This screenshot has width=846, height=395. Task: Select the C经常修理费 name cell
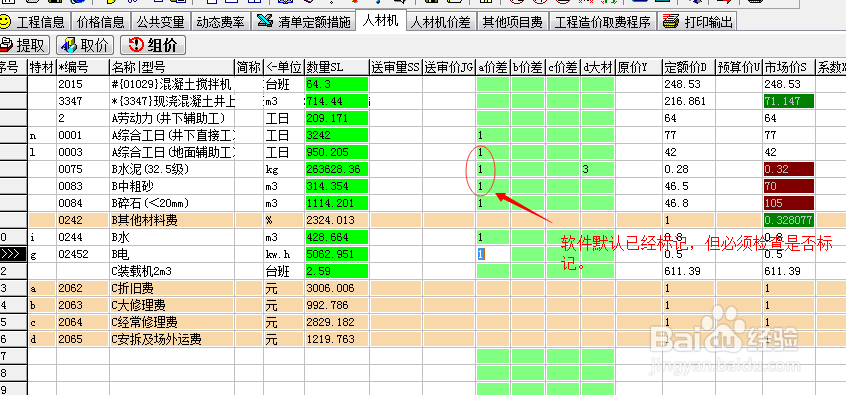point(172,322)
